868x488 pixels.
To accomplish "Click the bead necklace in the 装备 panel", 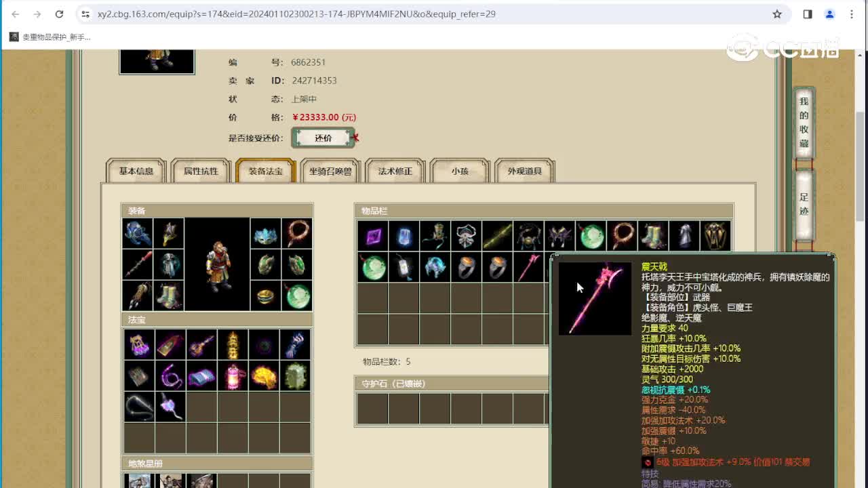I will coord(297,233).
